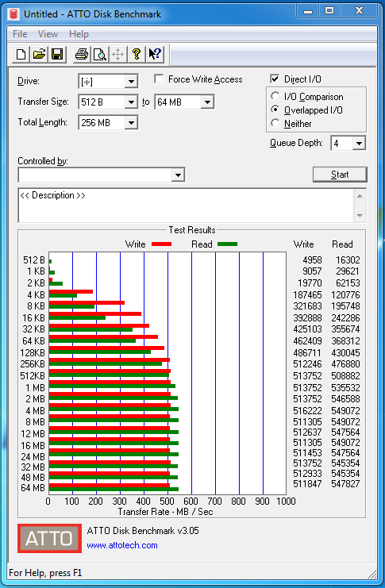The height and width of the screenshot is (588, 385).
Task: Click the window resize grip corner
Action: (372, 575)
